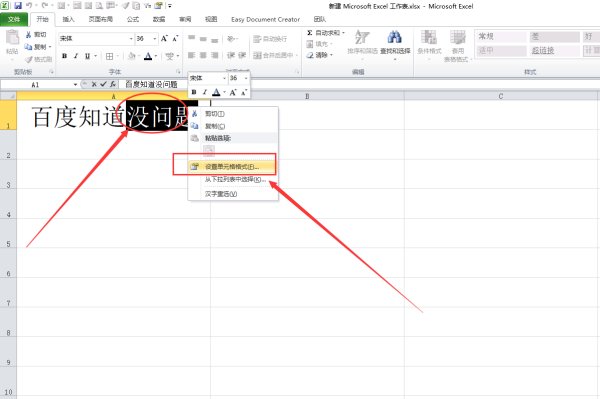The height and width of the screenshot is (399, 600).
Task: Expand ribbon Copy (复制) dropdown arrow
Action: (x=50, y=47)
